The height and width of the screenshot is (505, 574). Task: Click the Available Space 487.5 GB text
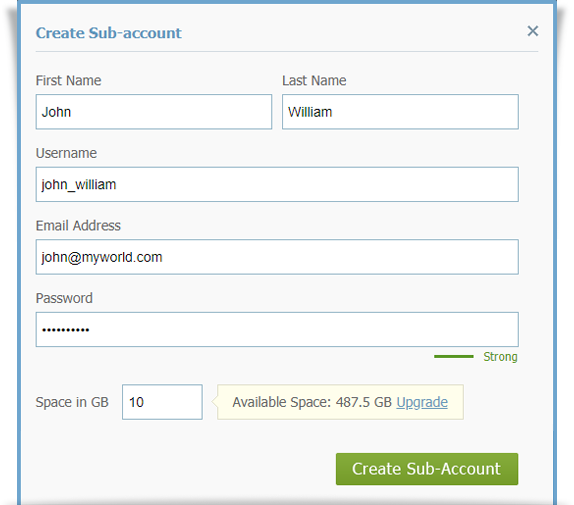312,402
